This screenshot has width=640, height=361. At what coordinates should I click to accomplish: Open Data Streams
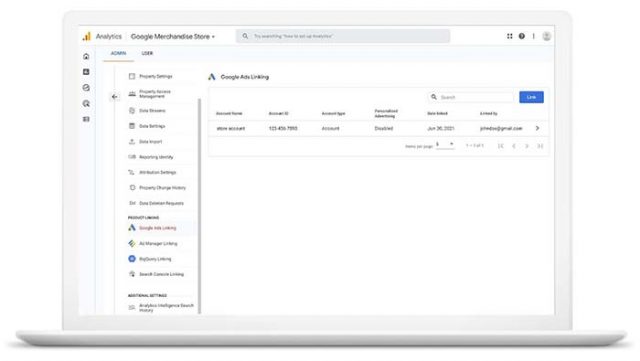pyautogui.click(x=152, y=111)
